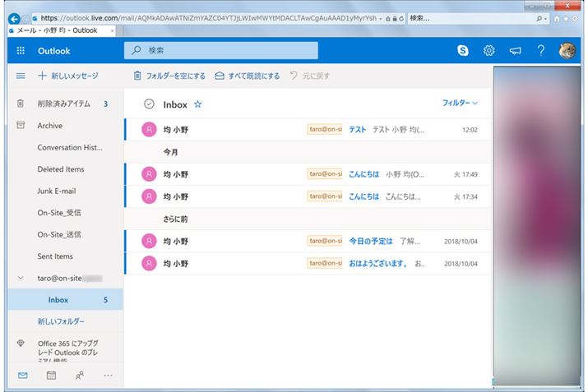588x392 pixels.
Task: Open People contacts in bottom bar
Action: (x=80, y=376)
